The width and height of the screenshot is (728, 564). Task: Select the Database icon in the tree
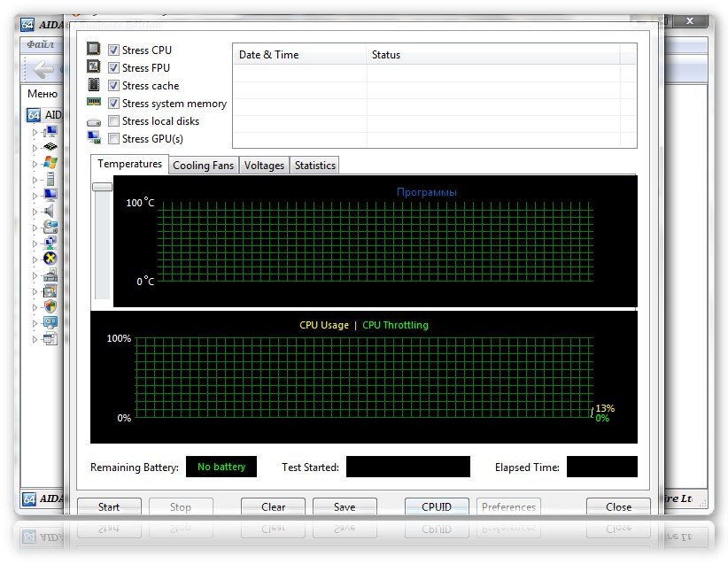pyautogui.click(x=50, y=338)
